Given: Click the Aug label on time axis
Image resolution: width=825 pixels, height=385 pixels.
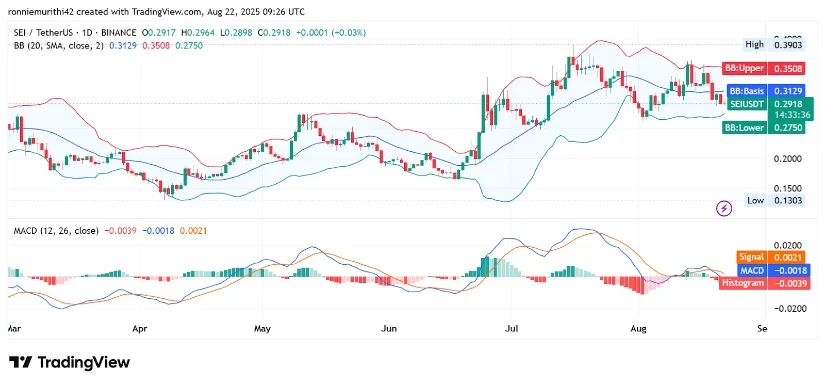Looking at the screenshot, I should [x=638, y=329].
